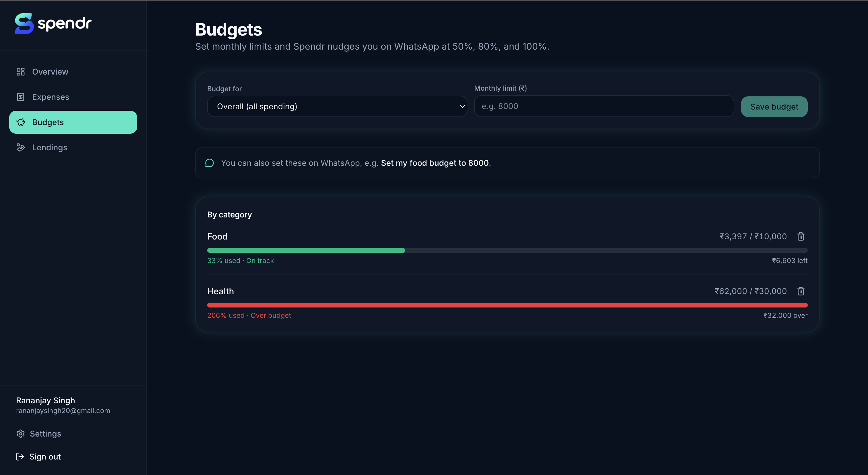Screen dimensions: 868x475
Task: Open the Budget for dropdown
Action: tap(337, 106)
